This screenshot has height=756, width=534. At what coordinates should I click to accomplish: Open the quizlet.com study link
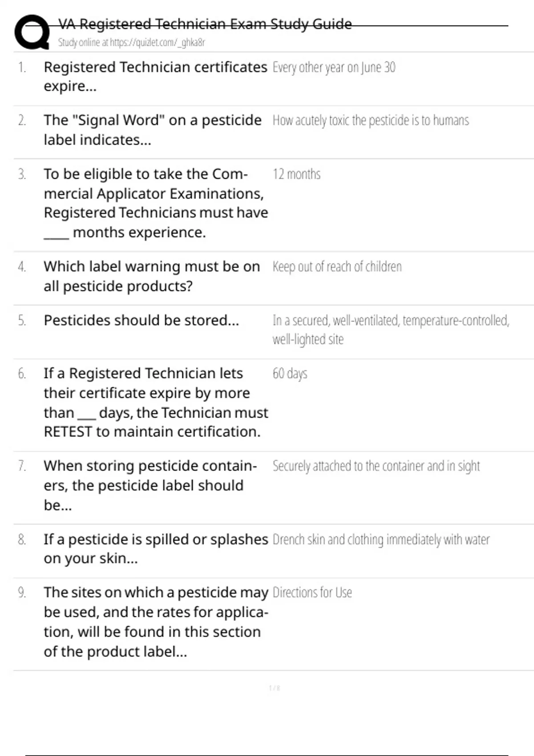(131, 43)
